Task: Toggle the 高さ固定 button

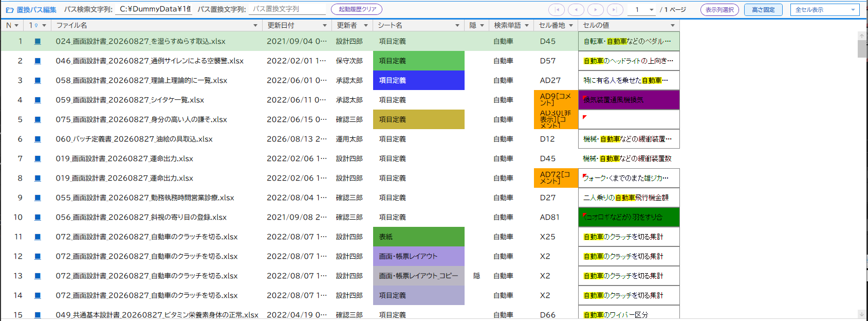Action: (763, 9)
